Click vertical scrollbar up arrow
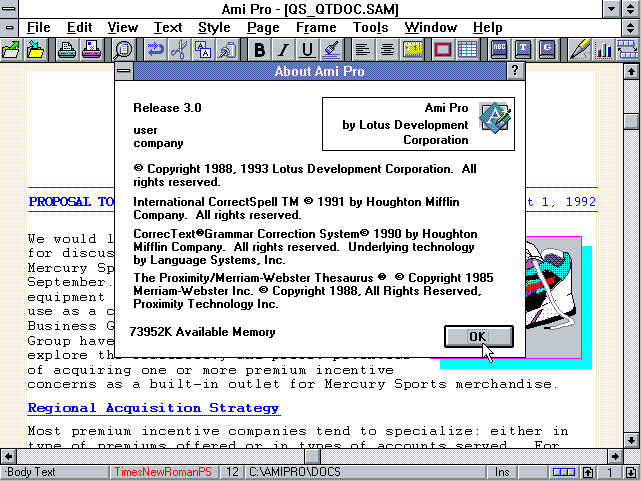The width and height of the screenshot is (641, 481). point(631,72)
